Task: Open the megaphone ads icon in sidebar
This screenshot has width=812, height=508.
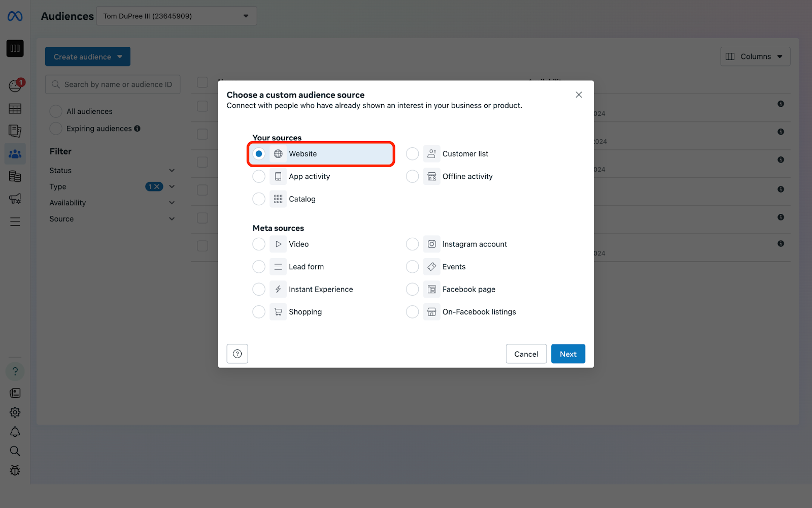Action: pyautogui.click(x=15, y=199)
